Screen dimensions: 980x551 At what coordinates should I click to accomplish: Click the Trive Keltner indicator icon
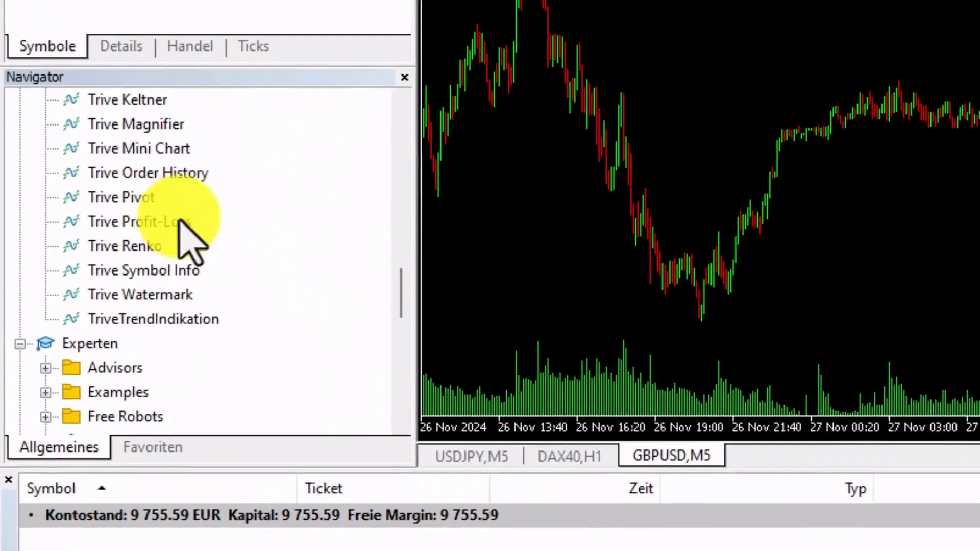[x=71, y=99]
